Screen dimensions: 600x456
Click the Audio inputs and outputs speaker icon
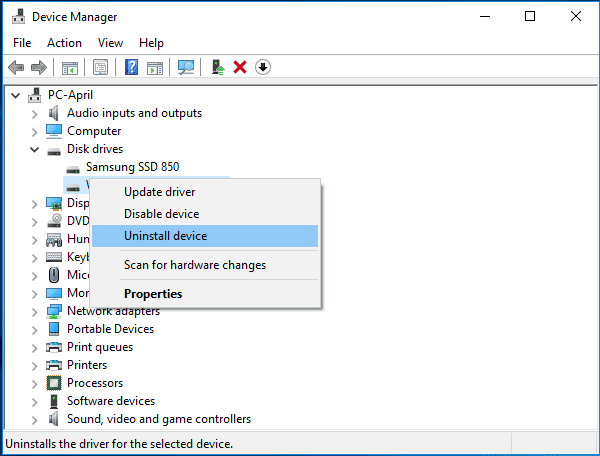point(54,113)
